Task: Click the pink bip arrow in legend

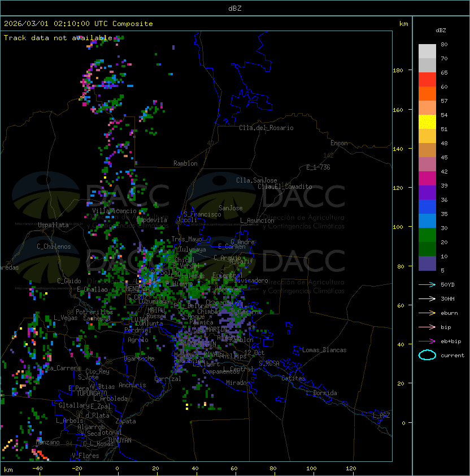Action: [x=427, y=327]
